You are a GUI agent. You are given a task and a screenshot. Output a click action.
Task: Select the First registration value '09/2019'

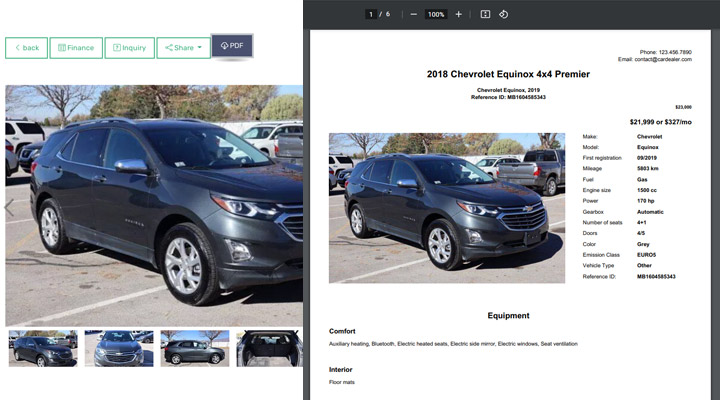click(647, 158)
